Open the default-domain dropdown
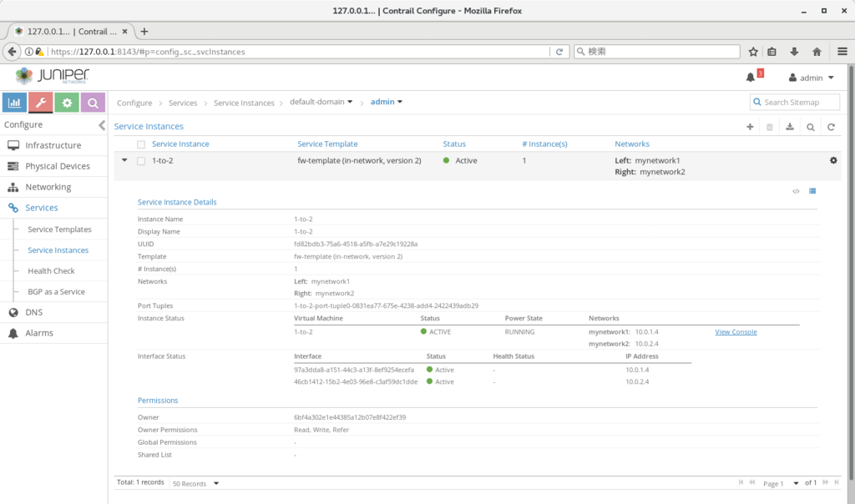 [321, 102]
